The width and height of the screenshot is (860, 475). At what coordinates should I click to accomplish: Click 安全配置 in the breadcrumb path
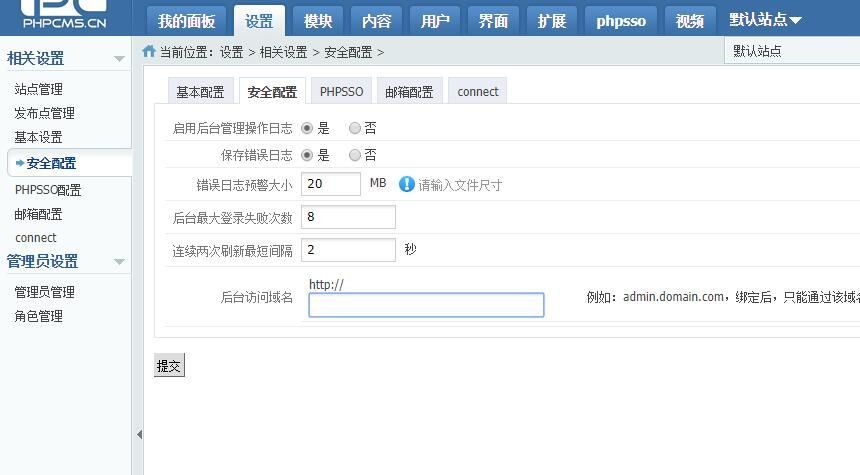(348, 52)
